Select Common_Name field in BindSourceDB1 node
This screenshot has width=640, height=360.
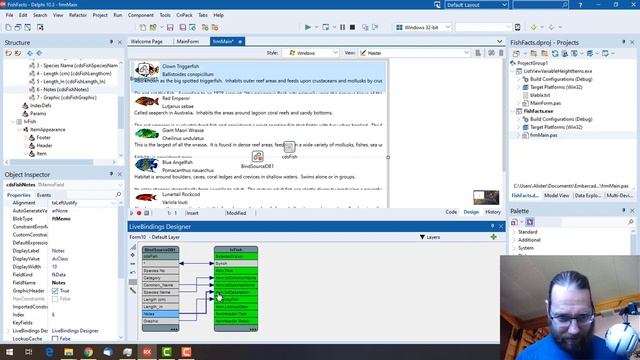tap(160, 285)
